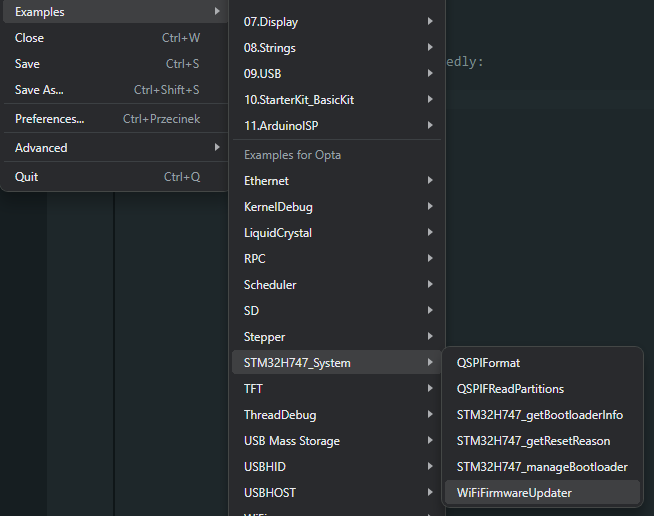Open the STM32H747_manageBootloader example
This screenshot has height=516, width=654.
coord(542,467)
